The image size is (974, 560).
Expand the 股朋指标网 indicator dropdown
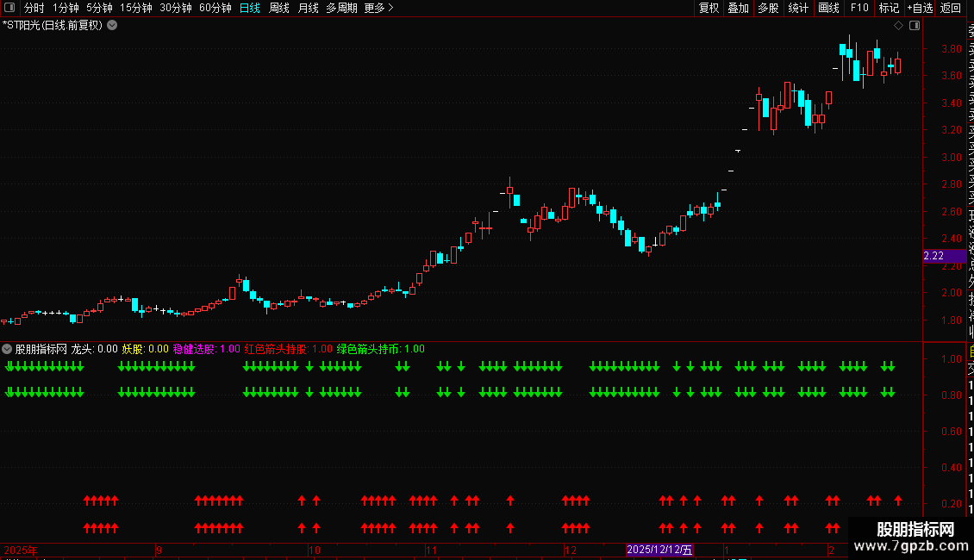point(7,349)
